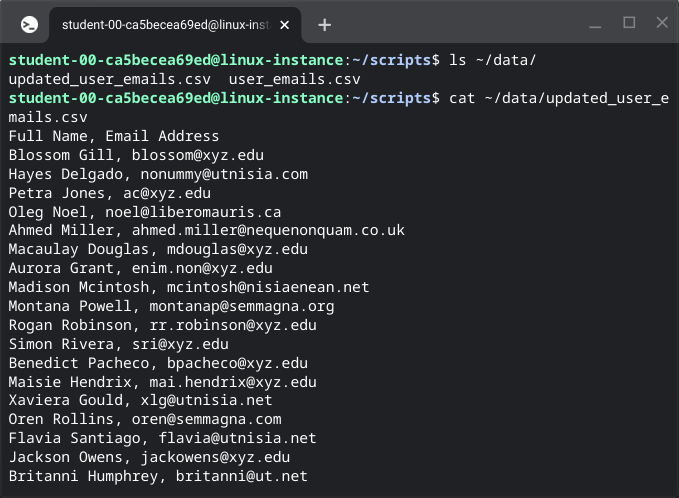This screenshot has width=679, height=498.
Task: Click the 'Macaulay Douglas, mdouglas@xyz.edu' line
Action: coord(158,249)
